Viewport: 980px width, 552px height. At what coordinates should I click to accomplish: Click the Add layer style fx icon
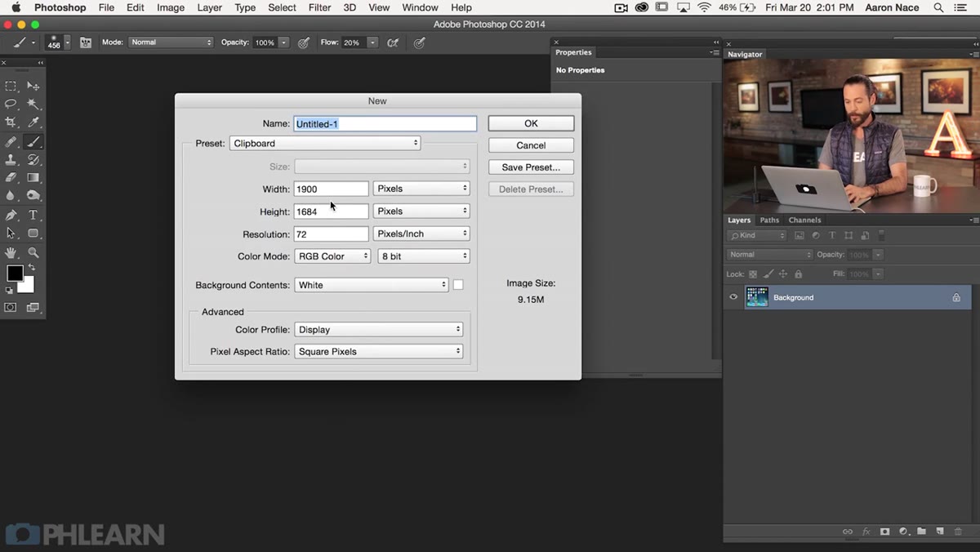(866, 532)
